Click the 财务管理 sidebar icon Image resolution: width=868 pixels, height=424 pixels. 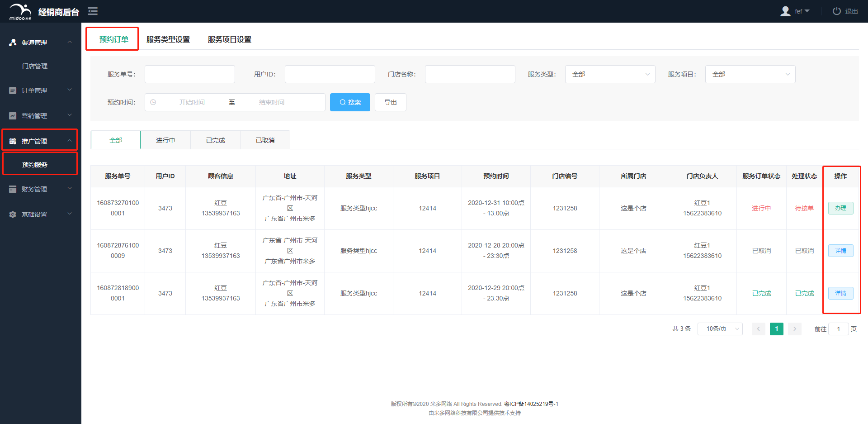click(x=13, y=189)
